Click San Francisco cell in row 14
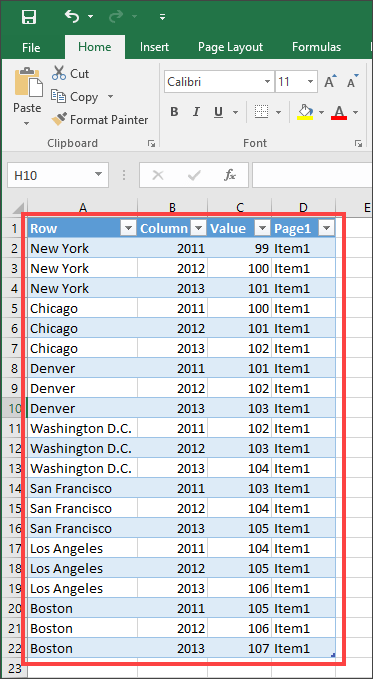This screenshot has width=373, height=679. click(x=82, y=488)
